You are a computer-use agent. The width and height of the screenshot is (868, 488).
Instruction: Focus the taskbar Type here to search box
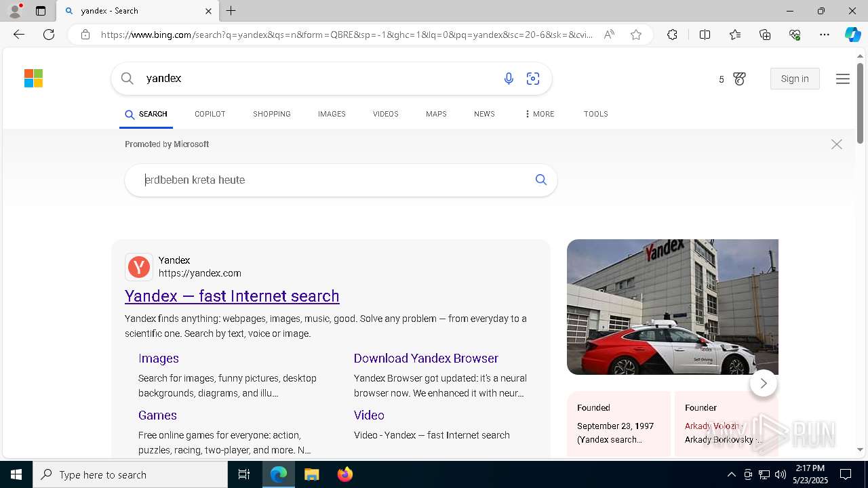(130, 474)
